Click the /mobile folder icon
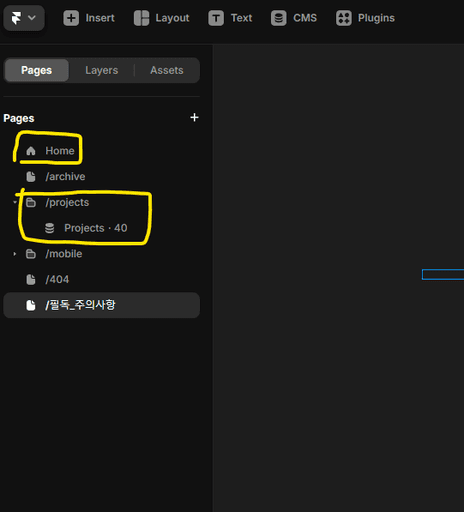Viewport: 464px width, 512px height. tap(31, 254)
